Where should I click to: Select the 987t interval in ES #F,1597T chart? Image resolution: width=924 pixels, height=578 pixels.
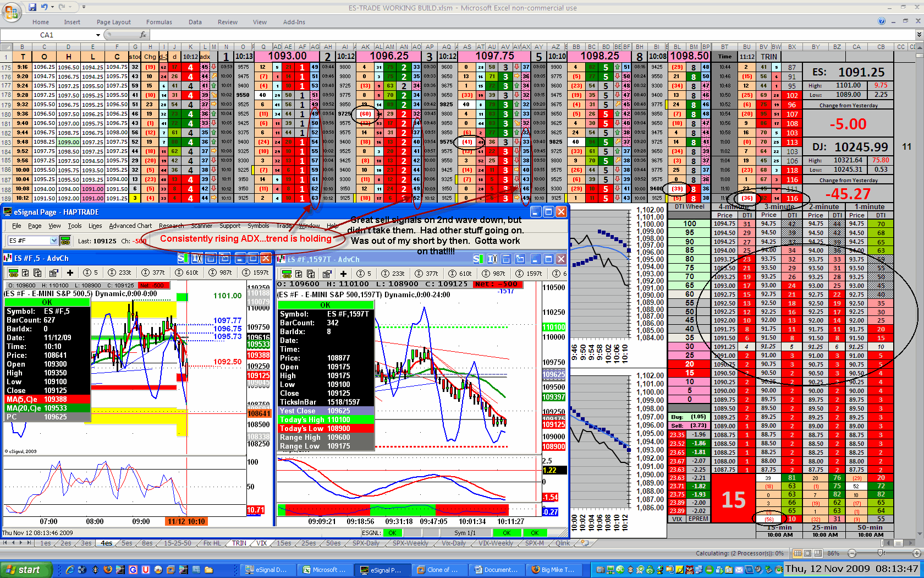(493, 274)
